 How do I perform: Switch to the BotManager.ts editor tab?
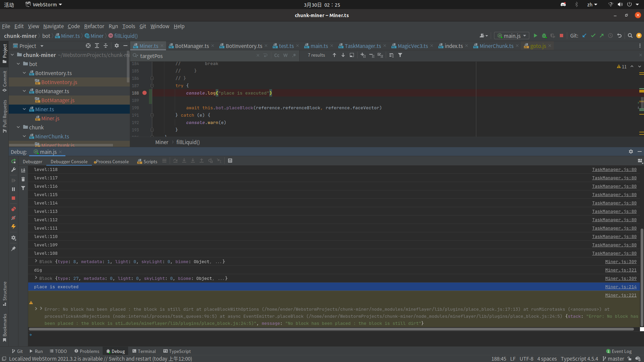191,46
